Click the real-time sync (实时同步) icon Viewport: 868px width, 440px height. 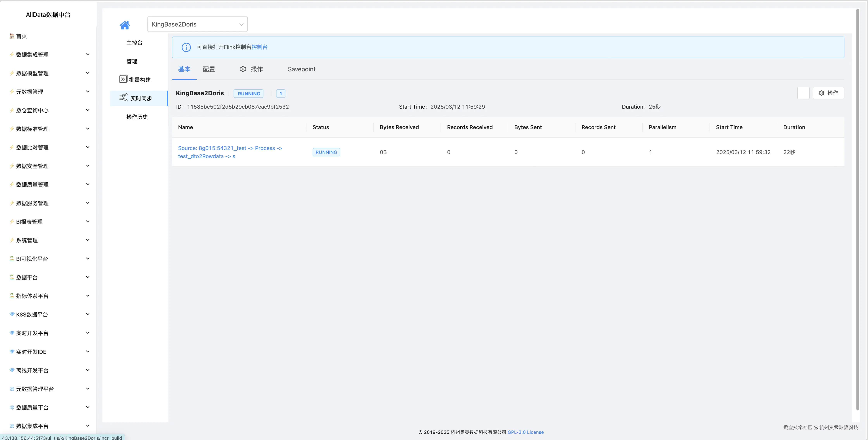[123, 97]
